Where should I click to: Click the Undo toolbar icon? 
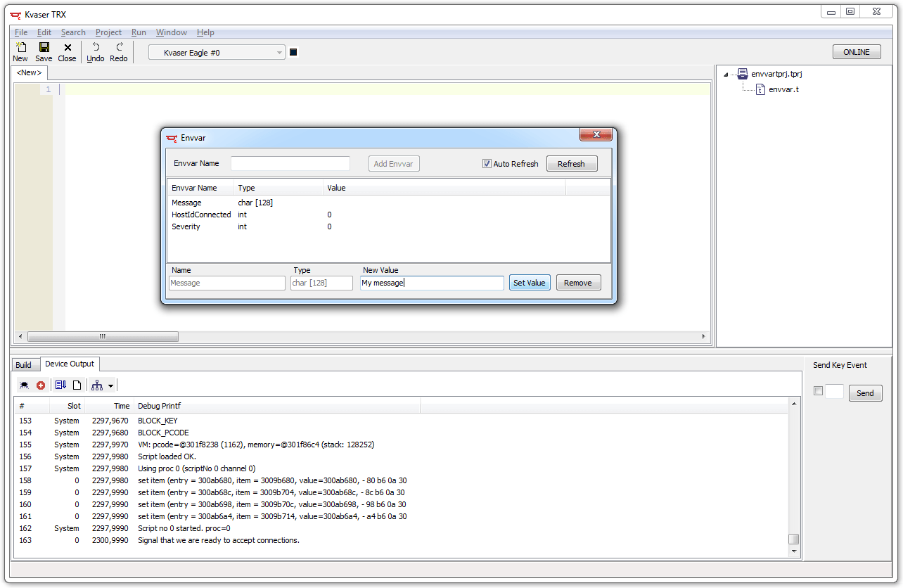(96, 47)
